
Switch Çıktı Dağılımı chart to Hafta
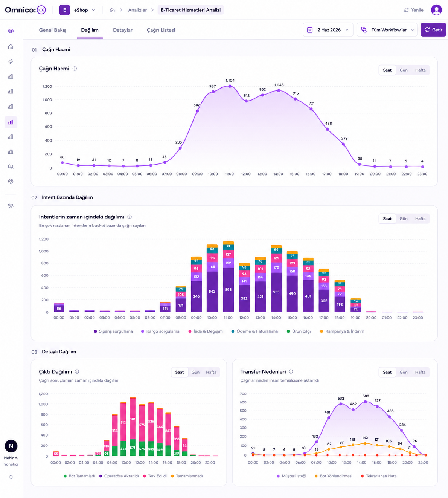(x=211, y=372)
